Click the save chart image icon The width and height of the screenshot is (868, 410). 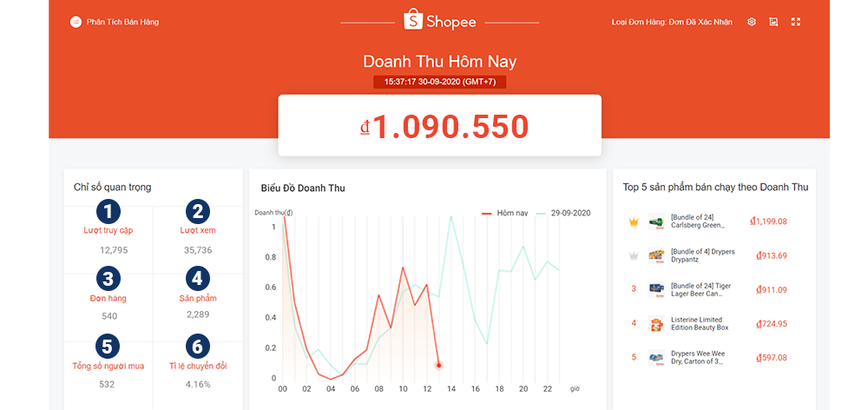tap(773, 23)
